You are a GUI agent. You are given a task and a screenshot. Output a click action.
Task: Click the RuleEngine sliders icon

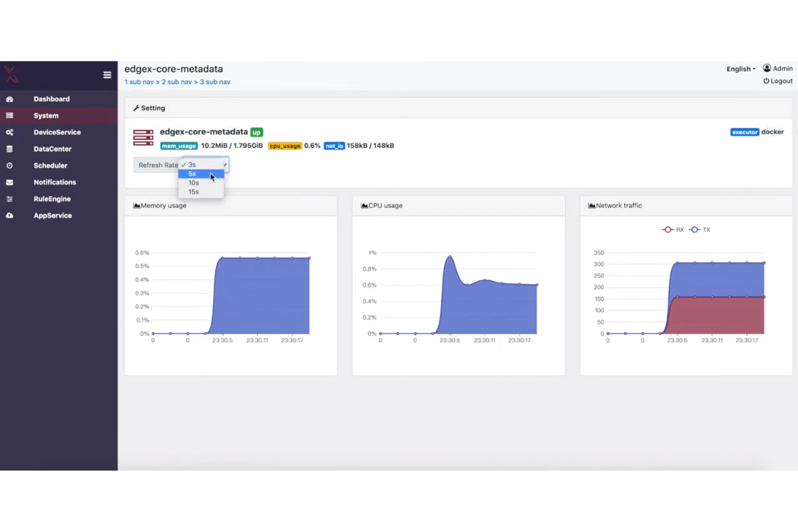pyautogui.click(x=10, y=199)
